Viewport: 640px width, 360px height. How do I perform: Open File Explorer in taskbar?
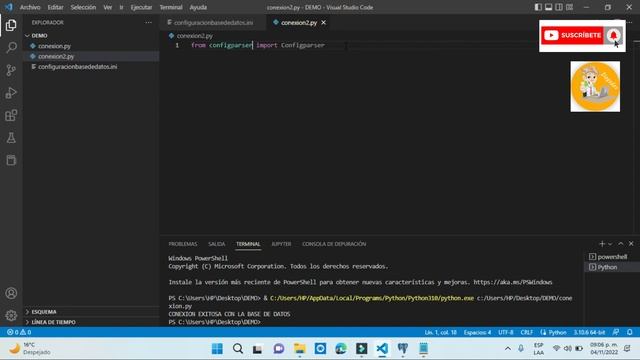tap(300, 349)
